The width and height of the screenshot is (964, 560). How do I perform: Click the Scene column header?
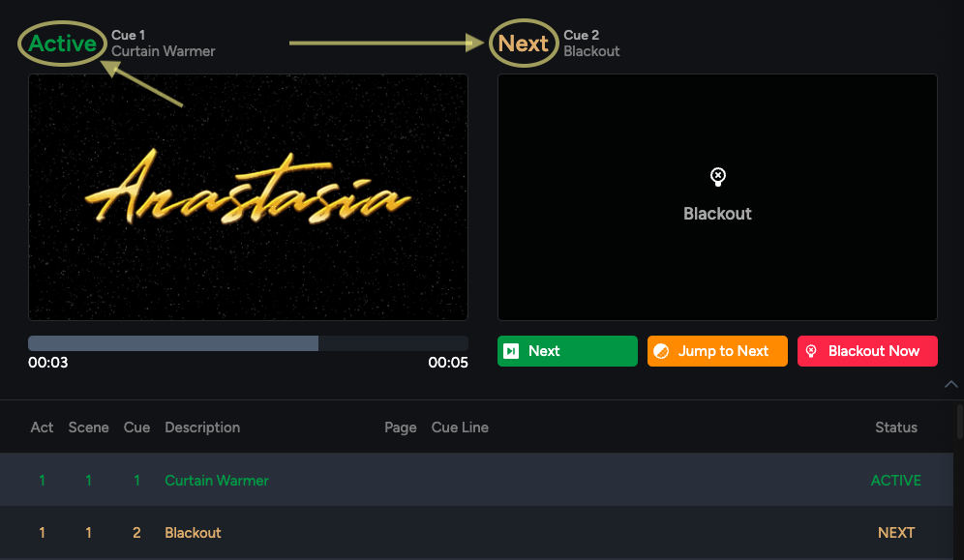click(x=88, y=427)
